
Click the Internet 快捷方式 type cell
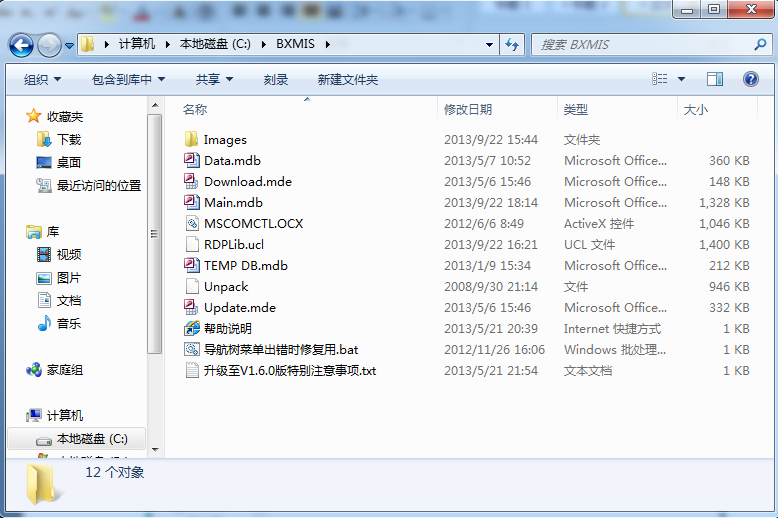612,328
